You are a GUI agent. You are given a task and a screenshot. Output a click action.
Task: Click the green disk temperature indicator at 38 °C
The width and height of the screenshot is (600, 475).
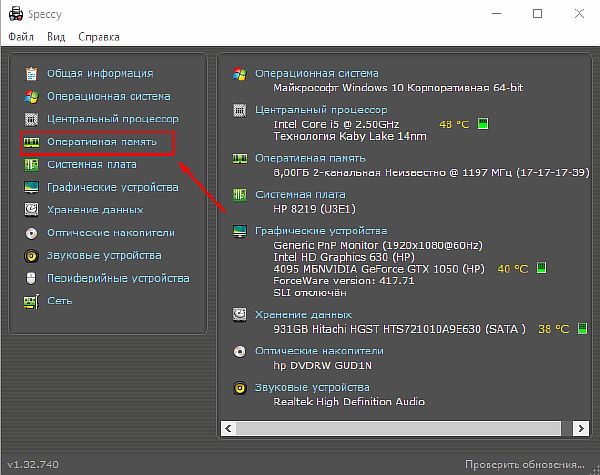coord(582,328)
